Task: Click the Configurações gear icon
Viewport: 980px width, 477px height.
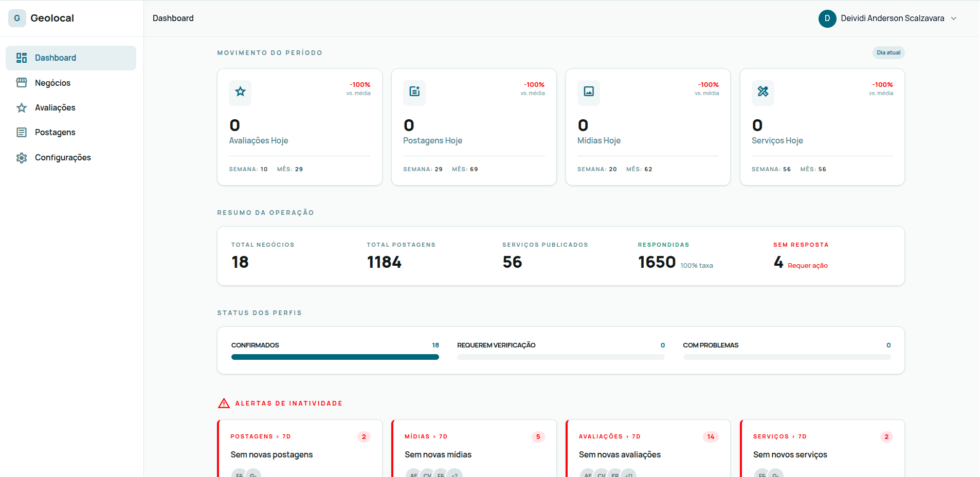Action: pos(22,157)
